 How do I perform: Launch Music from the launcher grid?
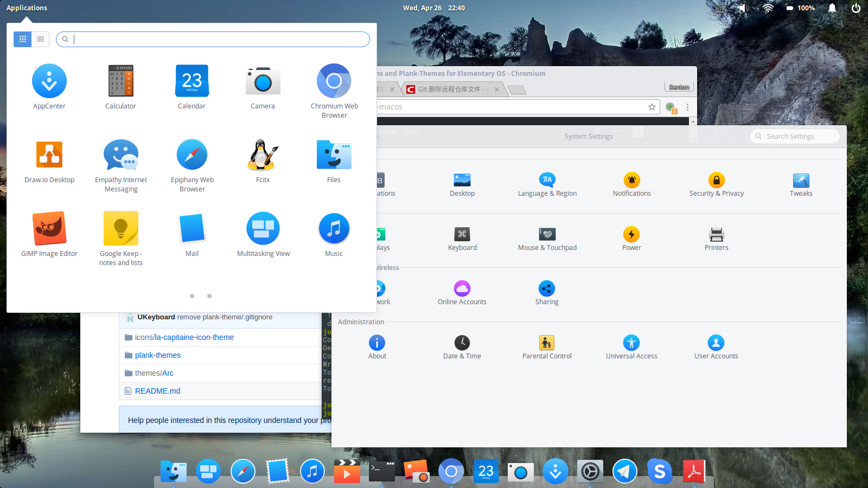[334, 234]
